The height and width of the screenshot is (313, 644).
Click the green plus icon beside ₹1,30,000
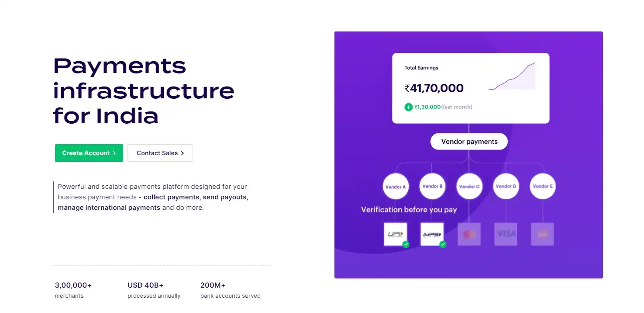click(x=408, y=107)
